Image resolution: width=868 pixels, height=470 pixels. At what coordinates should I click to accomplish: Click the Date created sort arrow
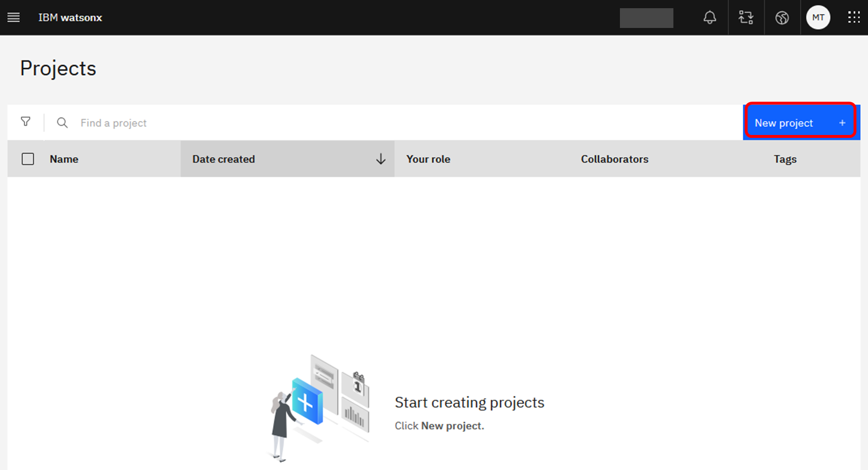(381, 159)
